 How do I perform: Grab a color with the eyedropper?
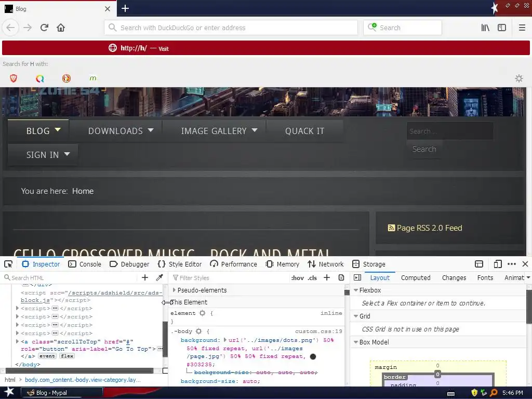[x=159, y=277]
